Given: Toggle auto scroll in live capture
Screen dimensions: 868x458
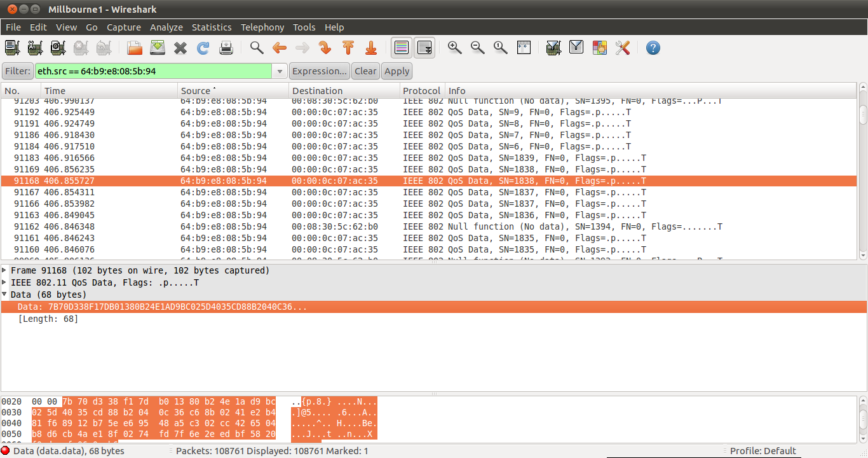Looking at the screenshot, I should click(x=424, y=48).
